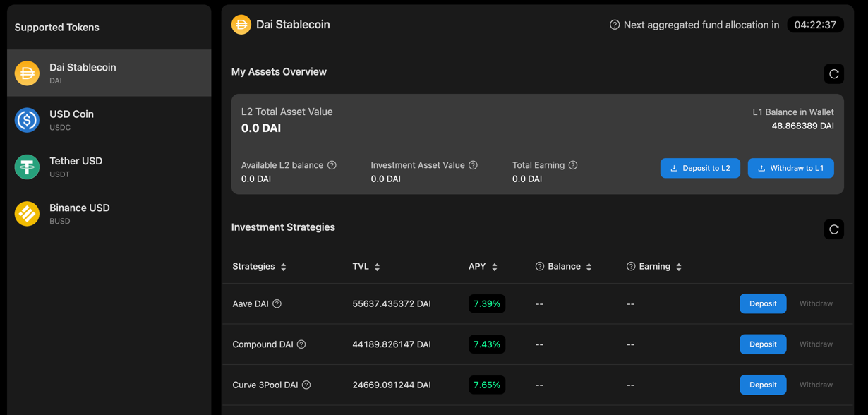Click the 04:22:37 countdown timer
This screenshot has height=415, width=868.
815,25
